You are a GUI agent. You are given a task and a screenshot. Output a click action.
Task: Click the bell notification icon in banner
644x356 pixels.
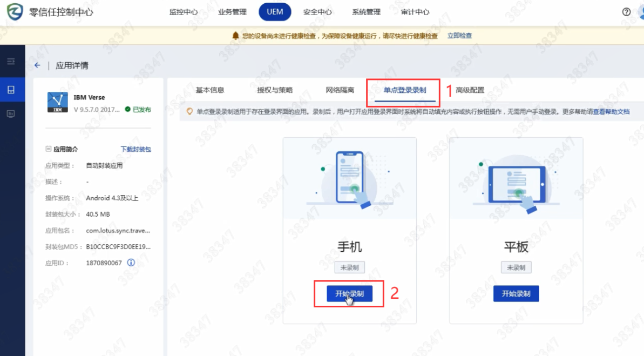pyautogui.click(x=235, y=36)
